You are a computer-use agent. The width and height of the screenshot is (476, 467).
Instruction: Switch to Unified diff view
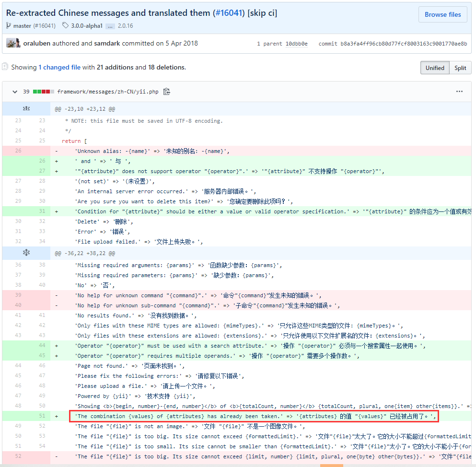435,68
